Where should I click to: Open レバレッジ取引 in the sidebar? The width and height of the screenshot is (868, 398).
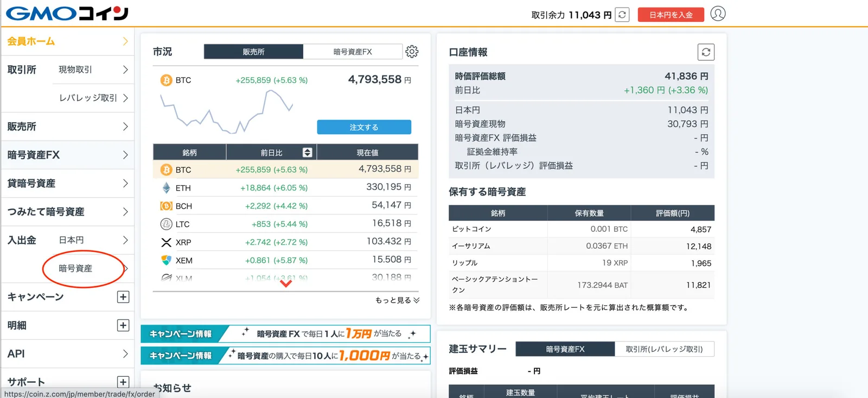93,98
